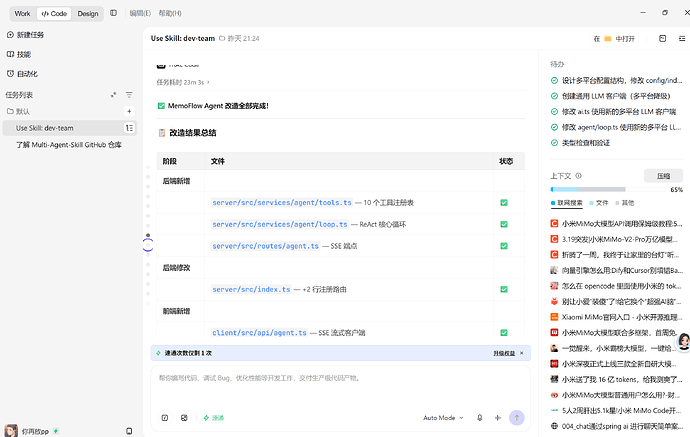Viewport: 690px width, 437px height.
Task: Click the menu lines icon at the header's far right
Action: [x=682, y=39]
